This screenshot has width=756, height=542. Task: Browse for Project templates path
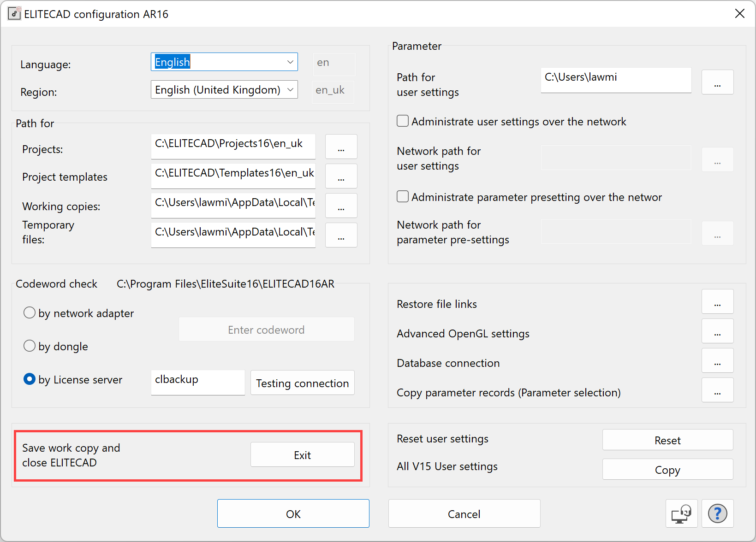coord(341,176)
